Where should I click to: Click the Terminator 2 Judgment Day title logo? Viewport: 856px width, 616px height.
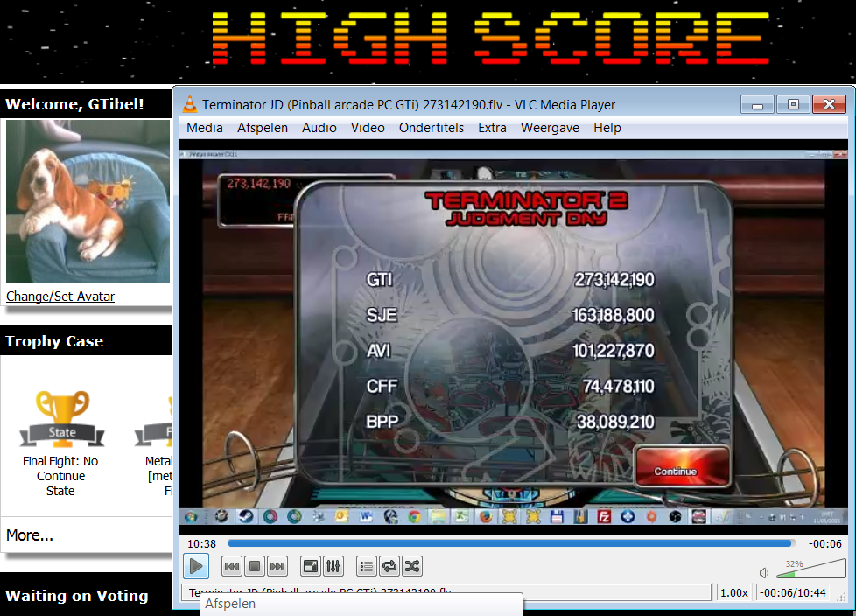(527, 208)
